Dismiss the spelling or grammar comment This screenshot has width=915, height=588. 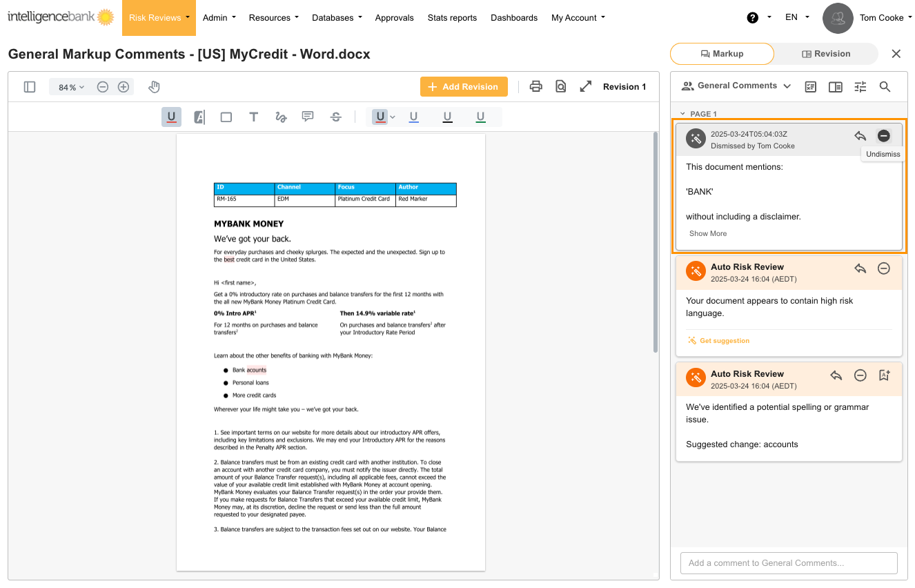tap(860, 375)
